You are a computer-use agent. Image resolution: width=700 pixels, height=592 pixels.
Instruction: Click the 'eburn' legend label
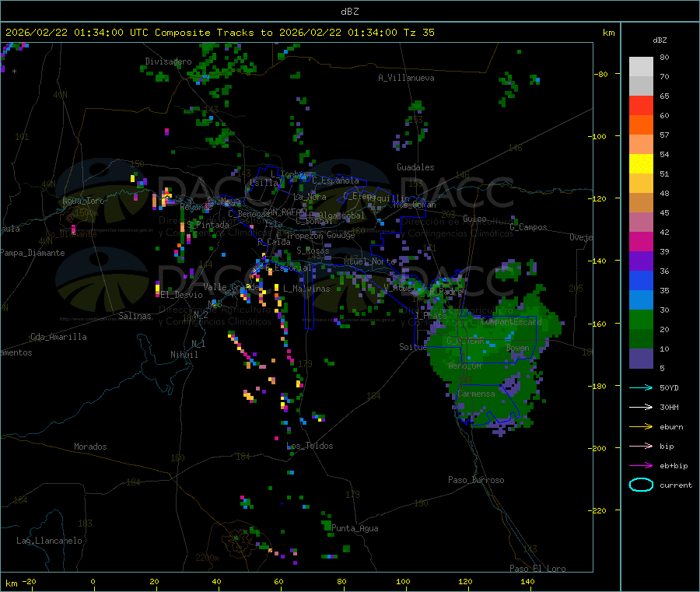point(671,427)
